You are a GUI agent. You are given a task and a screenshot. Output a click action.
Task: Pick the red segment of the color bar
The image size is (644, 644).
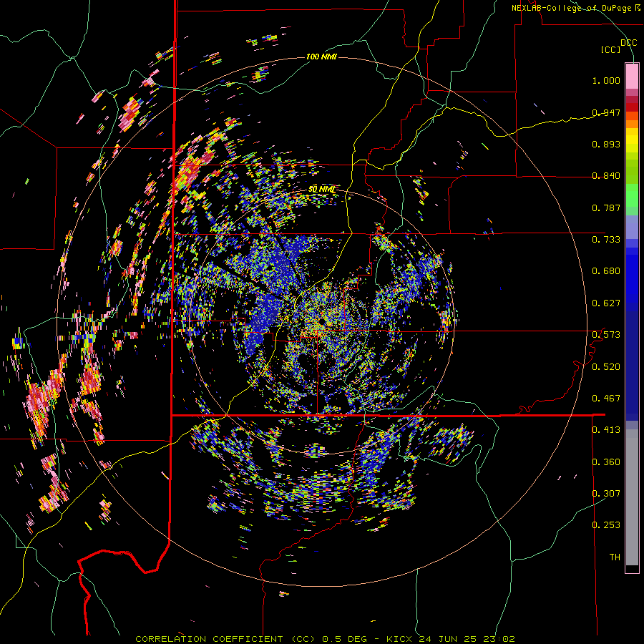click(x=632, y=107)
